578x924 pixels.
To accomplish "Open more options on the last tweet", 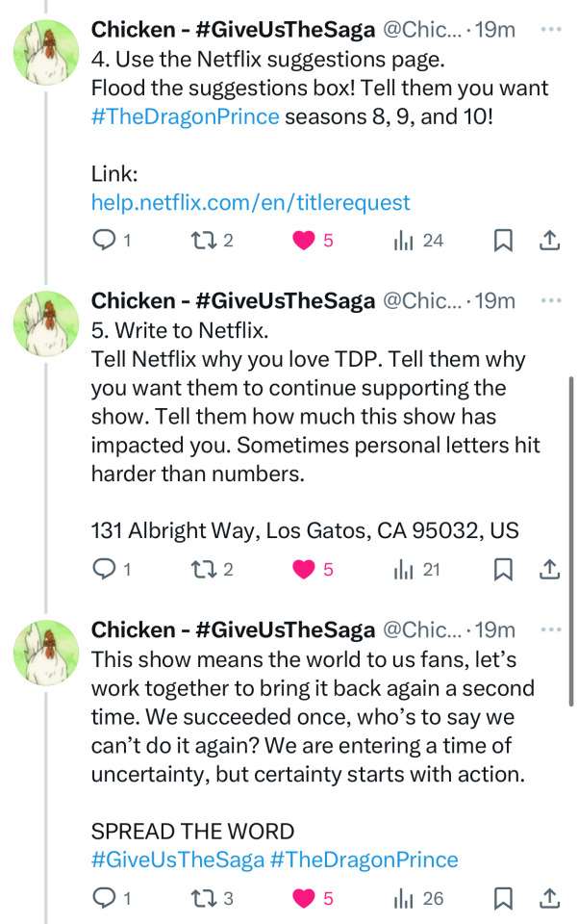I will click(x=551, y=630).
